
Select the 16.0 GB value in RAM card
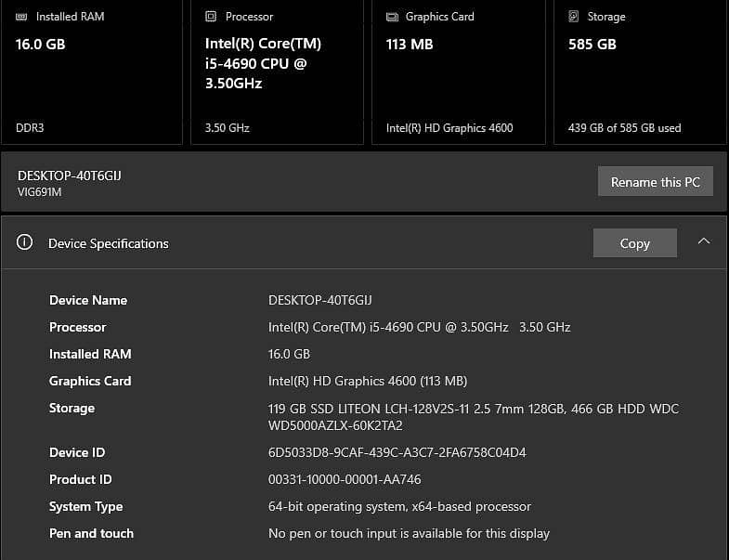(41, 45)
